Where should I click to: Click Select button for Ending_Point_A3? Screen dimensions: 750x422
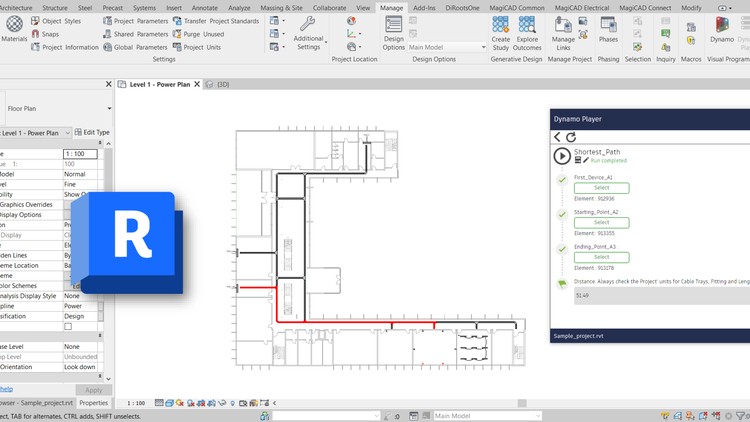tap(601, 257)
